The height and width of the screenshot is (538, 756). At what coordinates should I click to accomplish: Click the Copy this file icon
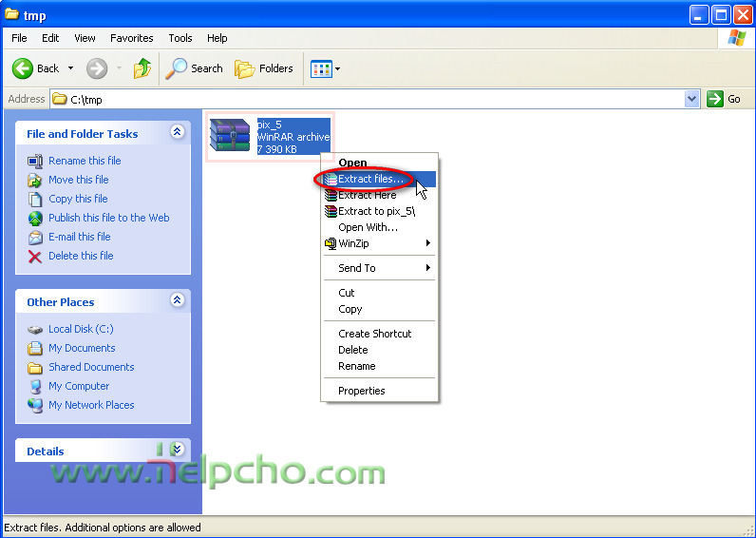pos(35,199)
